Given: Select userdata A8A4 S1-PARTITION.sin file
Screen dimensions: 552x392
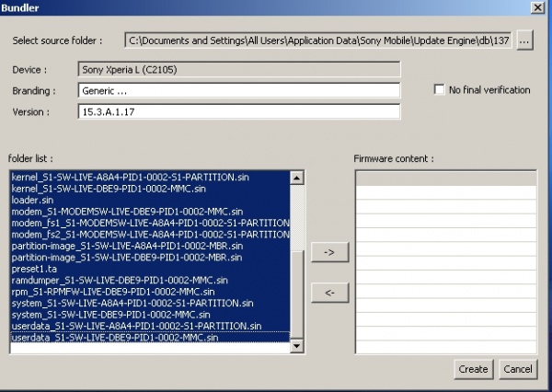Looking at the screenshot, I should pos(150,326).
